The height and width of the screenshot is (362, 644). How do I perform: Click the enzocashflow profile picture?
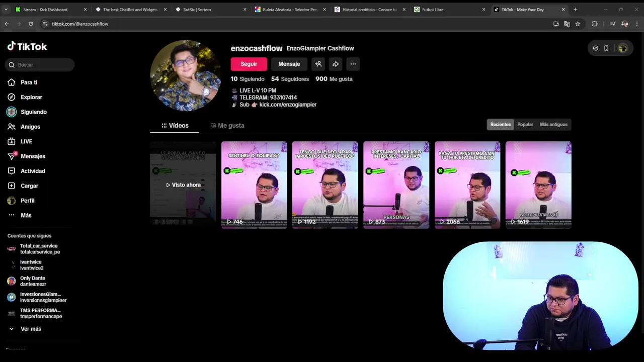pos(186,75)
